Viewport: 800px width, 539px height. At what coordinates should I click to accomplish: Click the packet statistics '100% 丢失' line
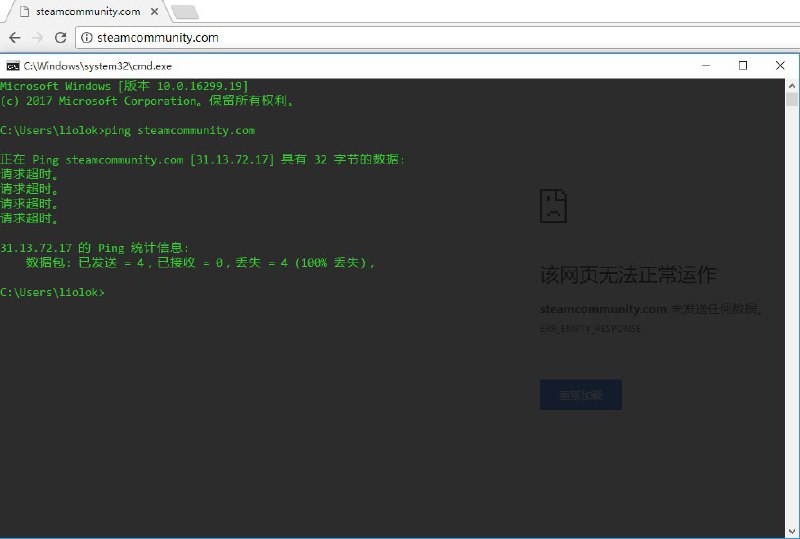pos(200,262)
